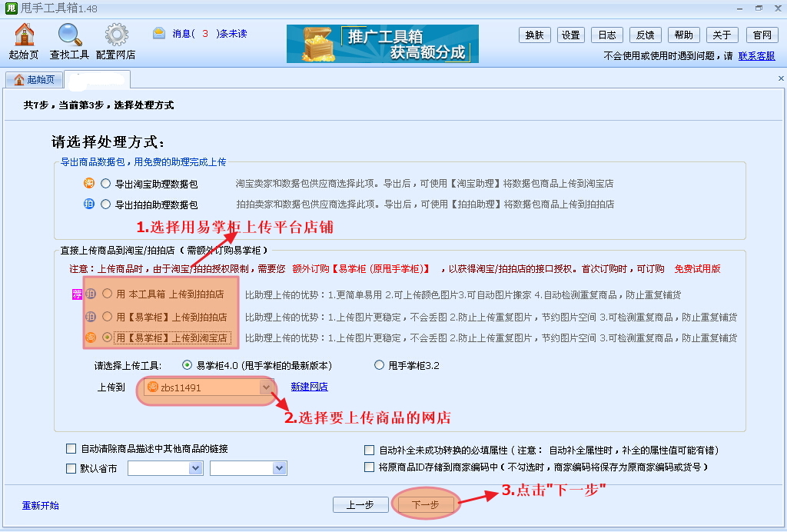This screenshot has height=532, width=787.
Task: Open 设置 from the top bar
Action: (571, 35)
